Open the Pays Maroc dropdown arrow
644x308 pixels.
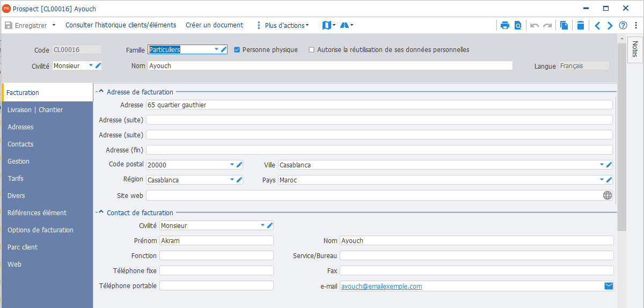[x=602, y=180]
